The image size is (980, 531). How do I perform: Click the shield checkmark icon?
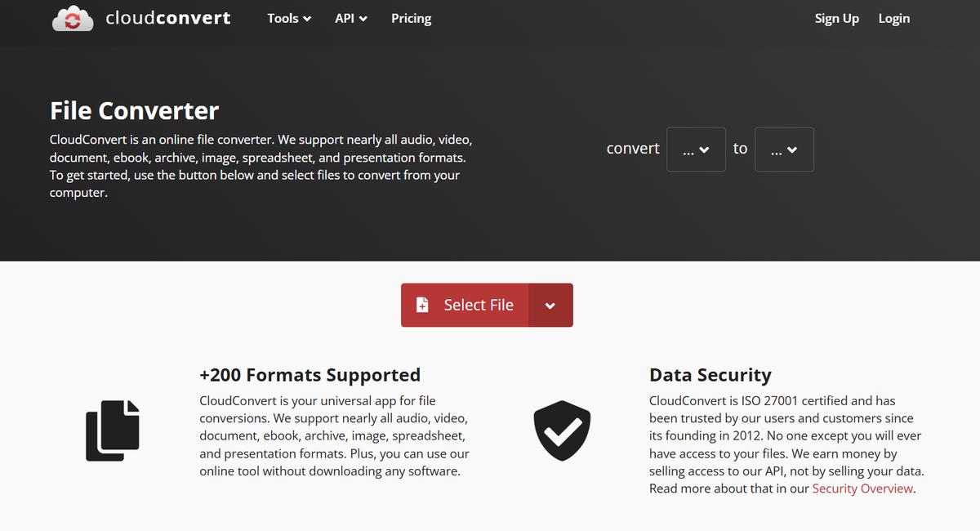point(562,431)
